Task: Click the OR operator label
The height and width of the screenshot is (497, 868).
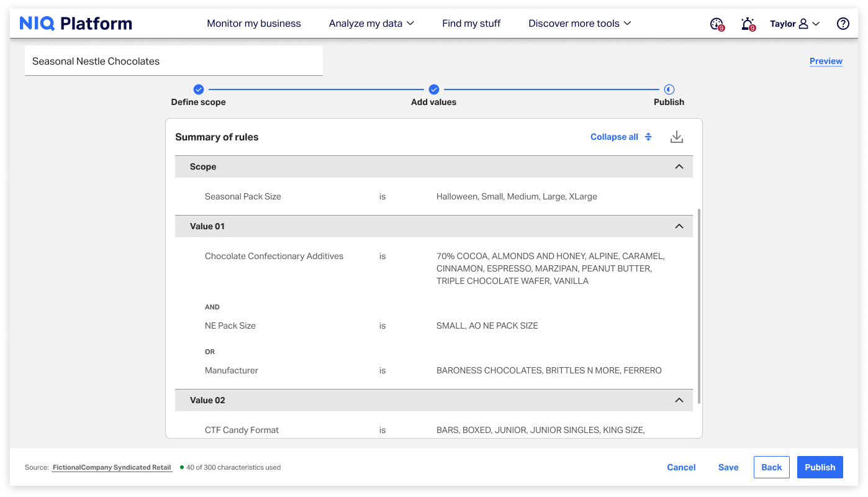Action: [x=210, y=352]
